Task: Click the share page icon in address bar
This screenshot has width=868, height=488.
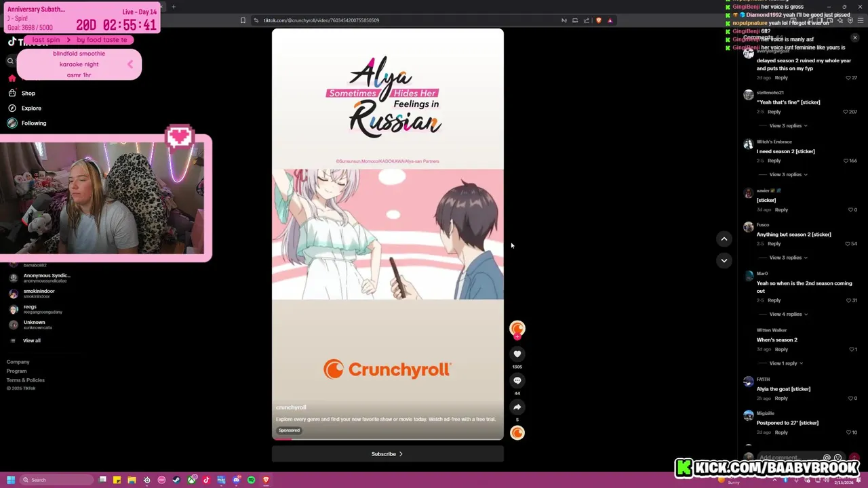Action: 587,20
